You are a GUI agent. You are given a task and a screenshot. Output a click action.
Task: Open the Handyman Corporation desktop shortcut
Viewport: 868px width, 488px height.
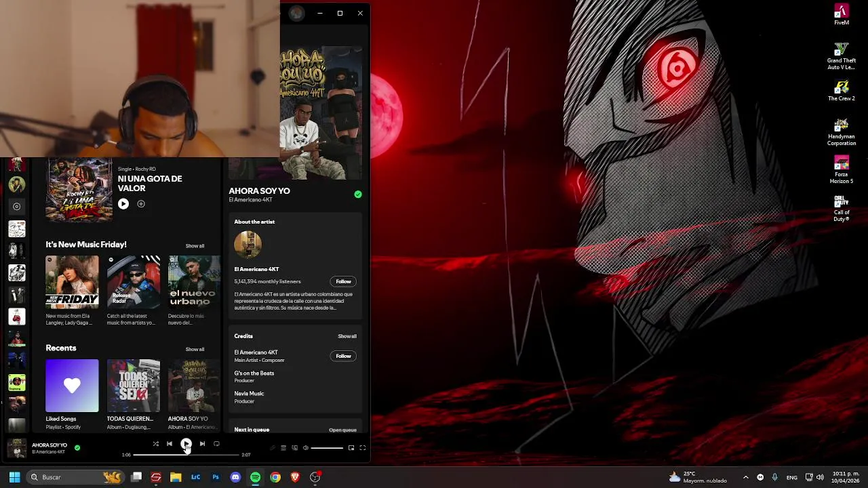[842, 132]
